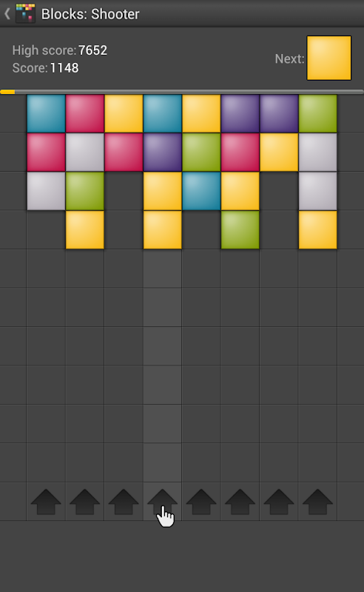
Task: Tap the bottom yellow block in second column
Action: pyautogui.click(x=84, y=230)
